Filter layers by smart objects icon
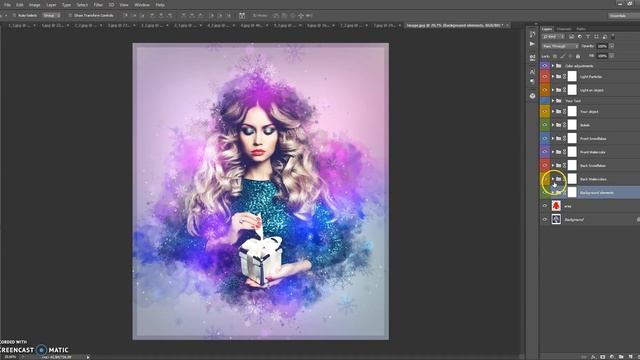 click(604, 37)
